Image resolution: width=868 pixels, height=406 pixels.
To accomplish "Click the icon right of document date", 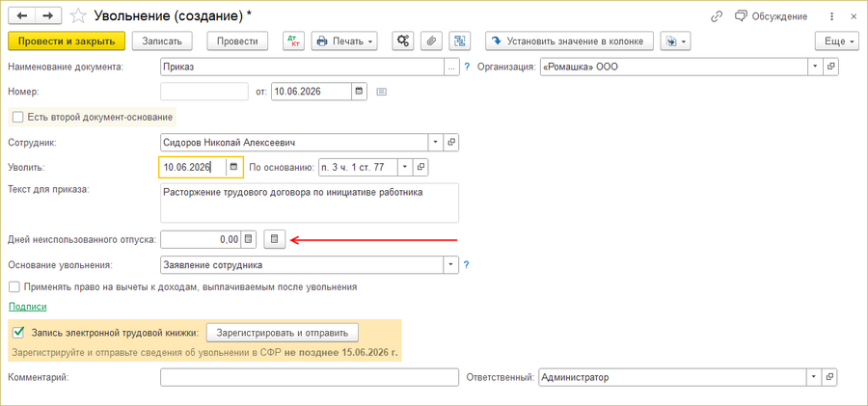I will (381, 92).
